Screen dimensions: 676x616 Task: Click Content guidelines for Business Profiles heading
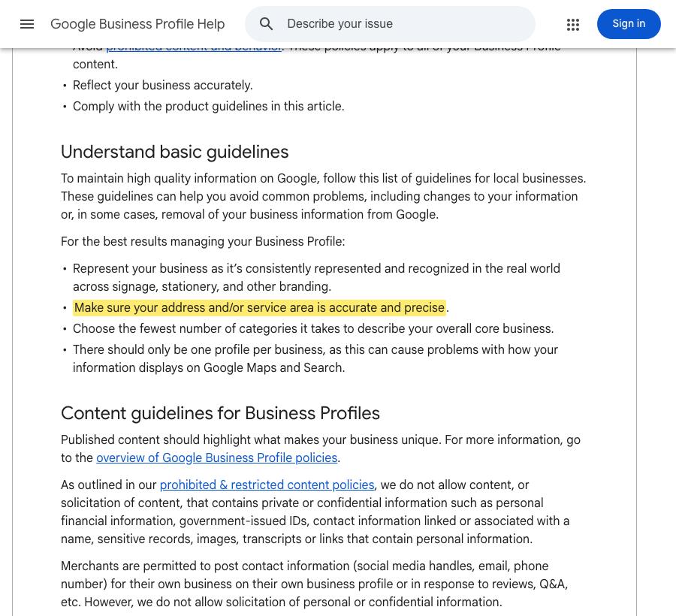[220, 413]
